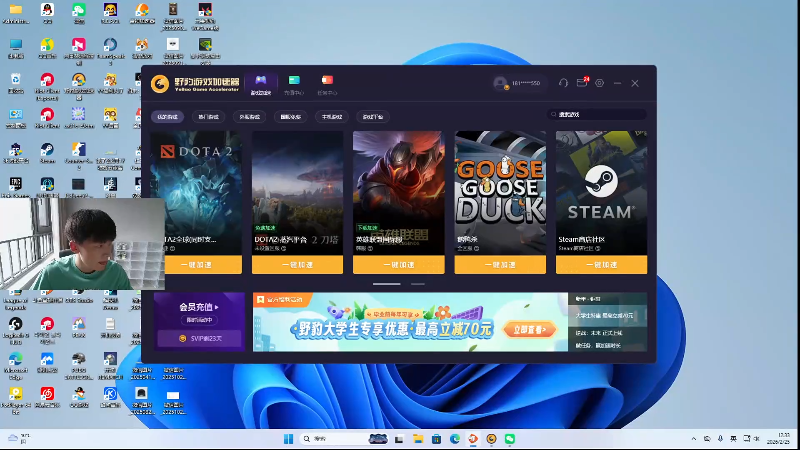Viewport: 800px width, 450px height.
Task: Focus the 搜索游戏 search field
Action: pyautogui.click(x=597, y=114)
